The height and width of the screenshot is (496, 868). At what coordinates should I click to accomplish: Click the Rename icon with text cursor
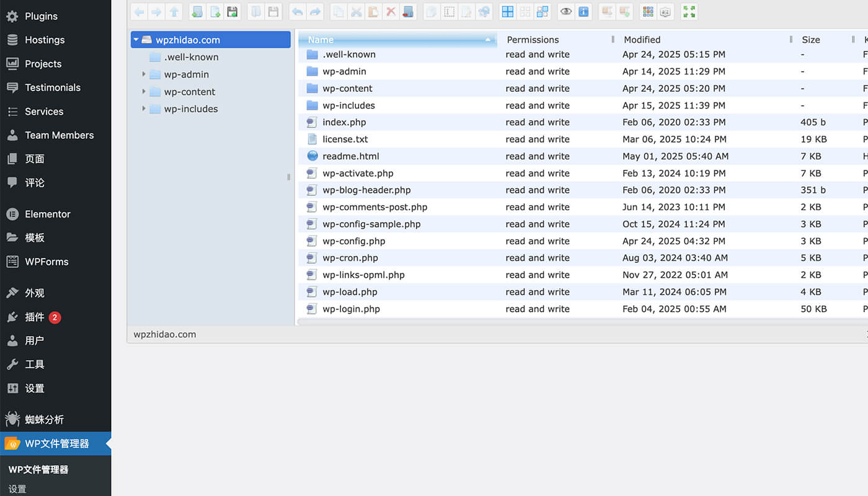click(x=449, y=11)
